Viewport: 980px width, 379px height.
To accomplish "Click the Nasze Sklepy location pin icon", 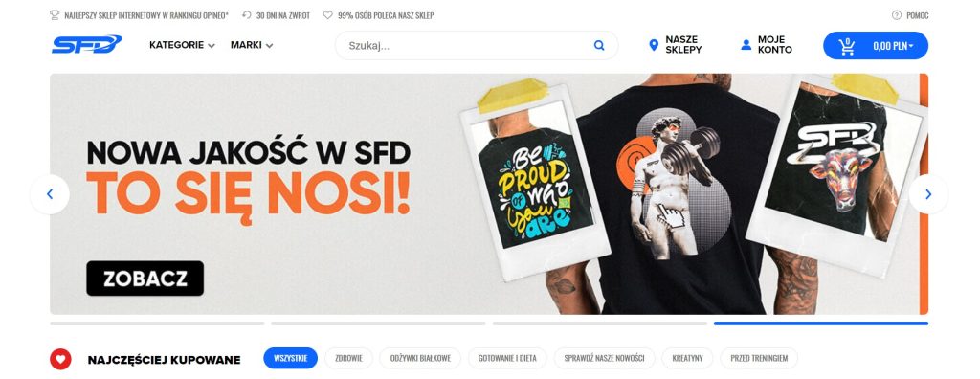I will click(654, 45).
